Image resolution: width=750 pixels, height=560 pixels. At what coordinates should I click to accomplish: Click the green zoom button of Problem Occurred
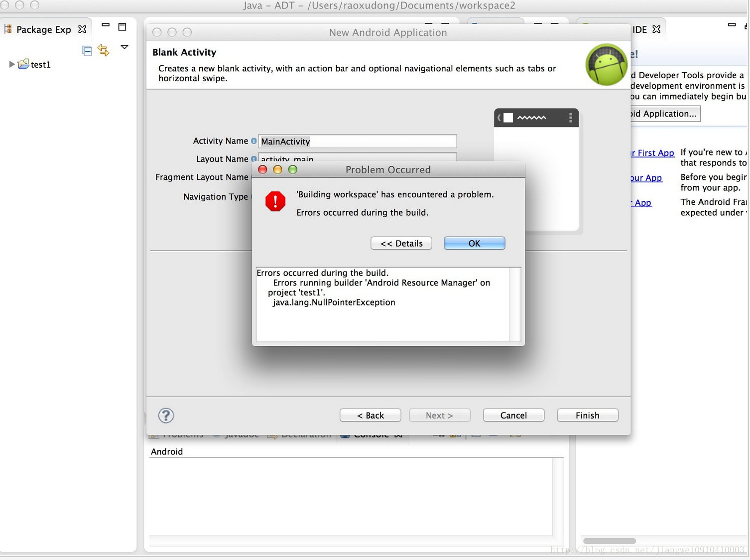click(293, 169)
